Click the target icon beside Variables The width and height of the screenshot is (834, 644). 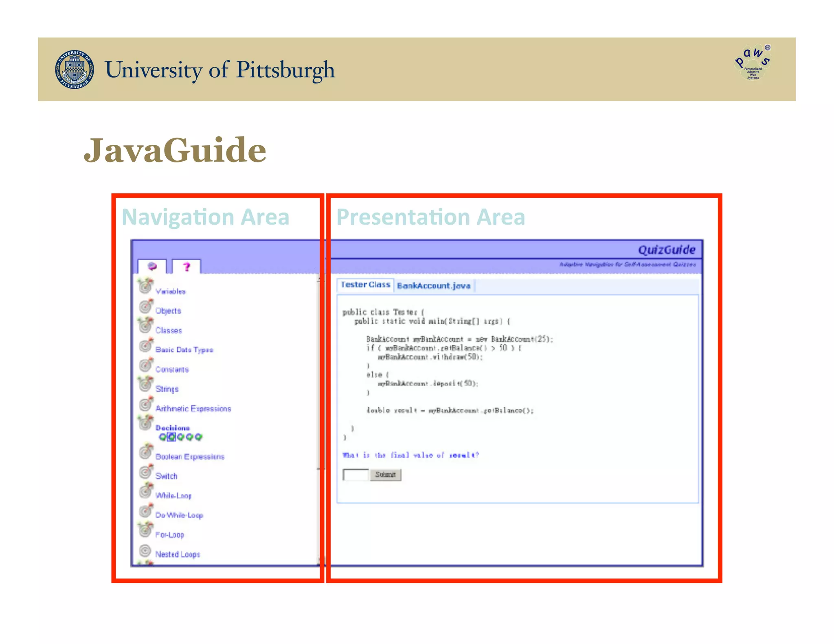[x=145, y=286]
